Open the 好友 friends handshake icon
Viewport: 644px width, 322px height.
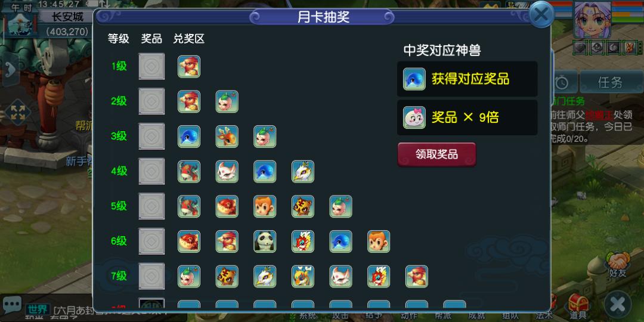(618, 265)
